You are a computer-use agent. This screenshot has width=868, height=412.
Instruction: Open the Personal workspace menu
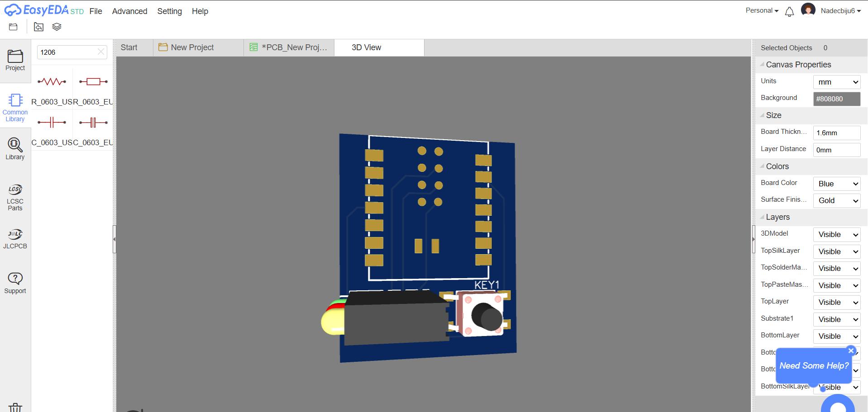pyautogui.click(x=761, y=10)
